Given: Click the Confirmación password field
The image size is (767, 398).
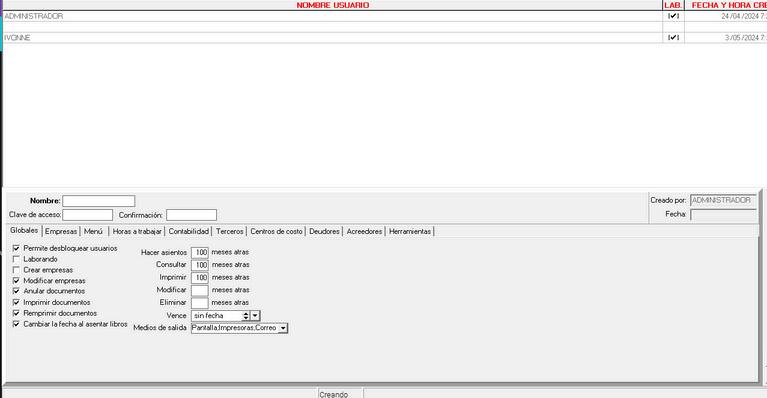Looking at the screenshot, I should tap(191, 215).
